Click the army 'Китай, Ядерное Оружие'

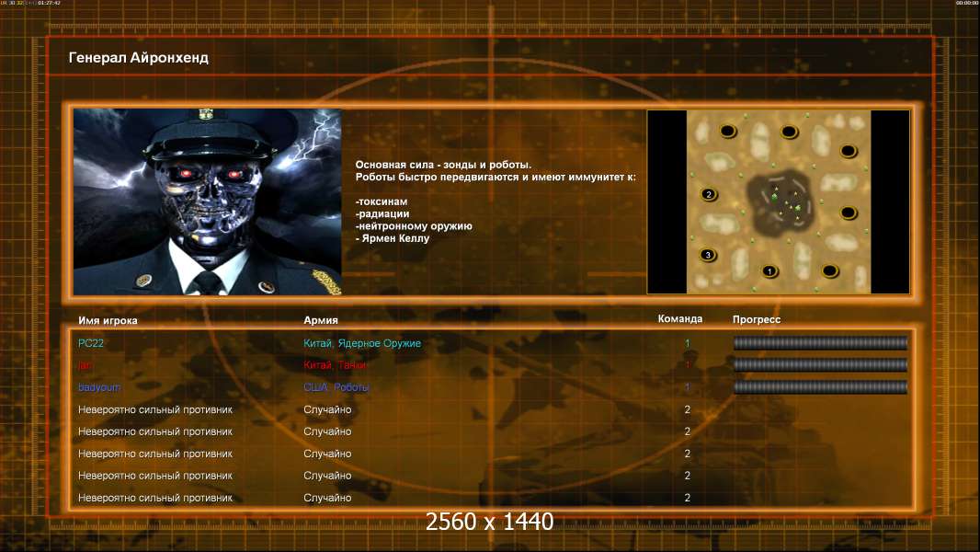pyautogui.click(x=362, y=343)
